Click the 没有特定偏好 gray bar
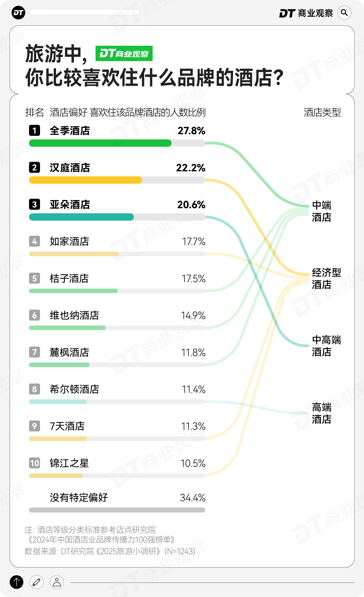Image resolution: width=364 pixels, height=597 pixels. (x=117, y=510)
